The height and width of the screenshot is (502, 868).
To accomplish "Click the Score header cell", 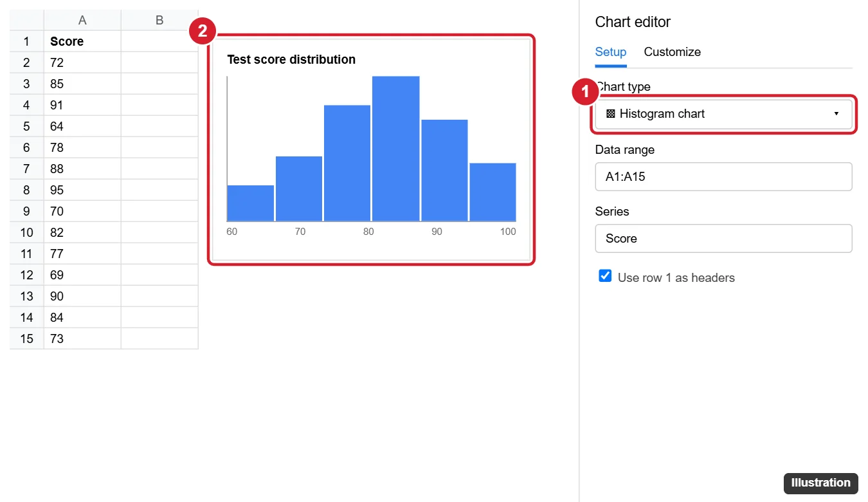I will pyautogui.click(x=82, y=41).
